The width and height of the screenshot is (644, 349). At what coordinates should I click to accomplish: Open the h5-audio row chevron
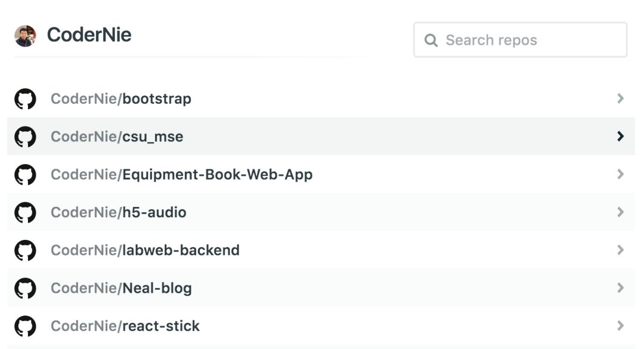(x=620, y=212)
